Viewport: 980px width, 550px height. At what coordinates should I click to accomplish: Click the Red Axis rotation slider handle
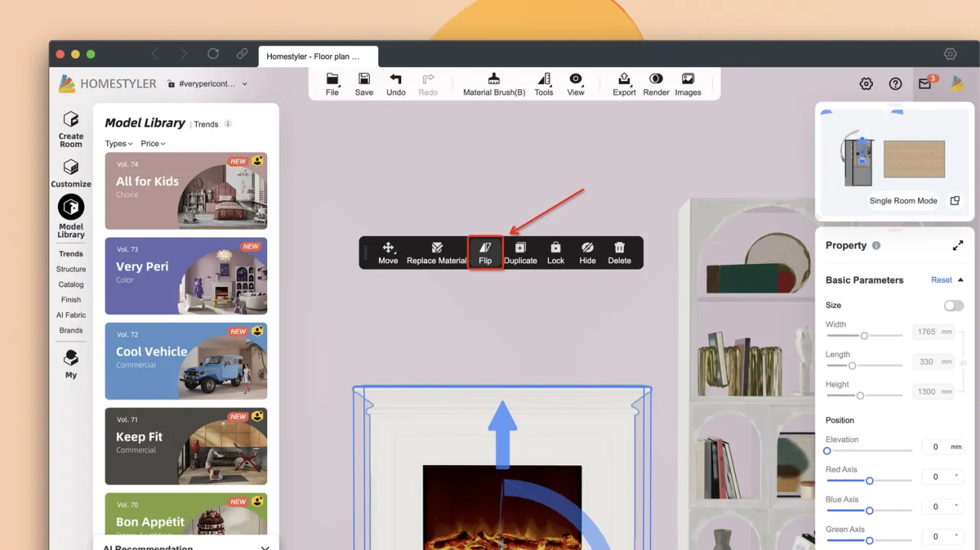[x=869, y=481]
